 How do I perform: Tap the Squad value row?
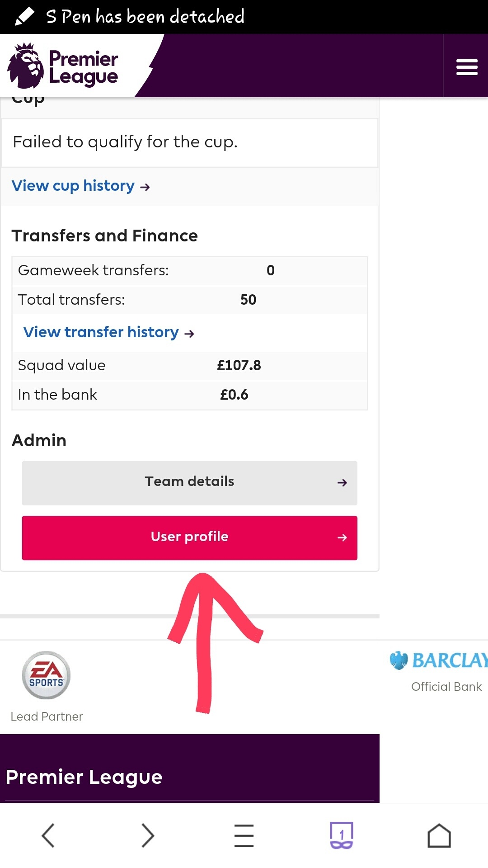(189, 365)
